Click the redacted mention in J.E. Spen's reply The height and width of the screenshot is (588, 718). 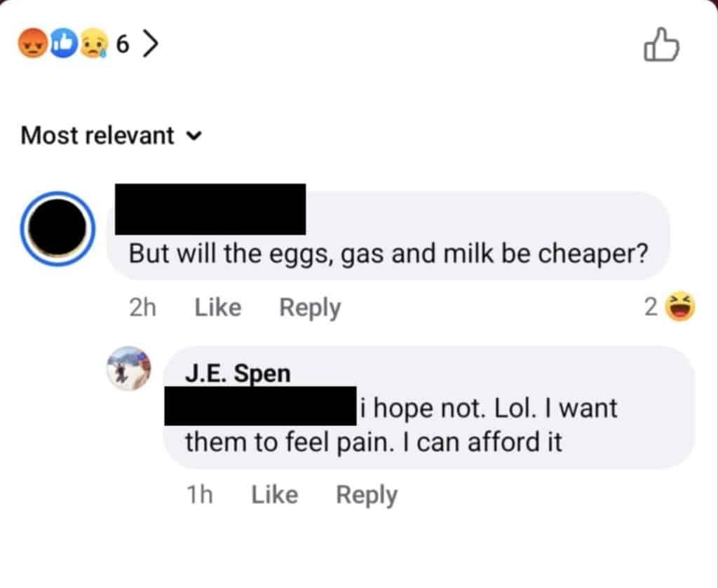261,406
